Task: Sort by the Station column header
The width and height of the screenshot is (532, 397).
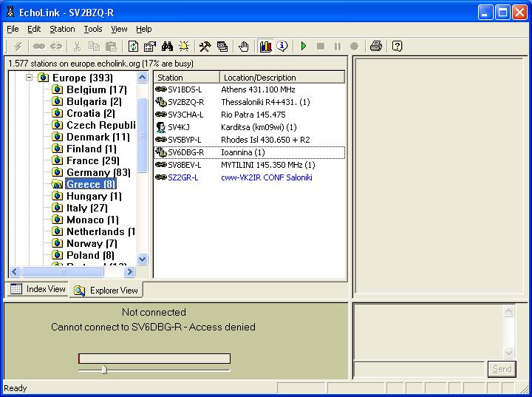Action: coord(187,78)
